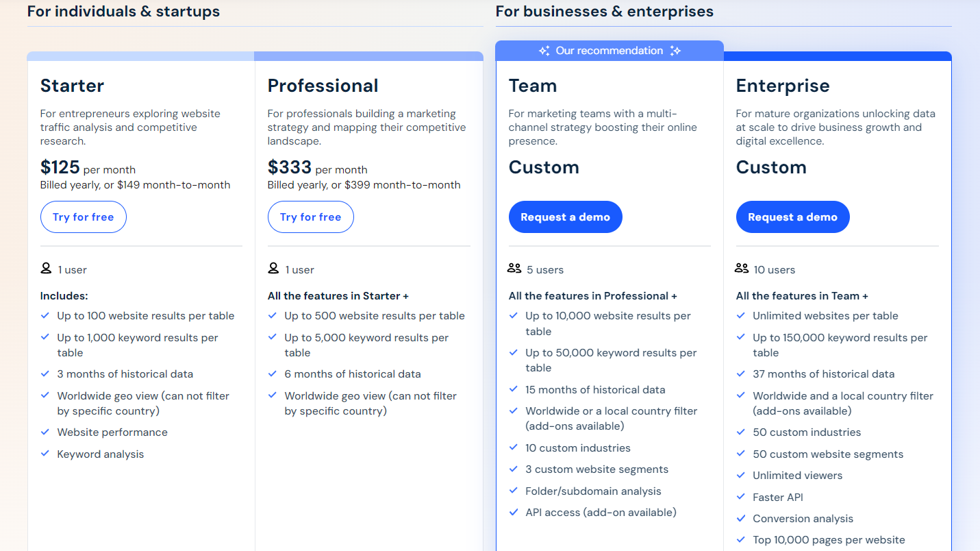Click checkmark next to Faster API
Viewport: 980px width, 551px height.
740,497
